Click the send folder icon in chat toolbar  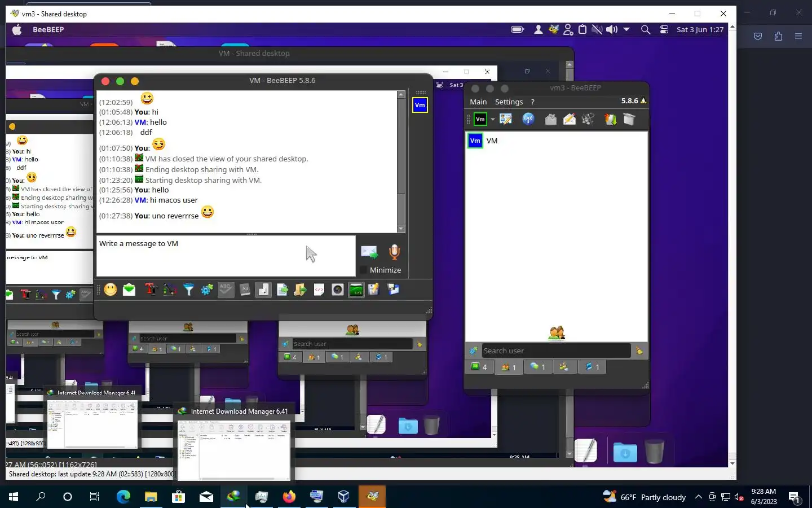[x=300, y=290]
